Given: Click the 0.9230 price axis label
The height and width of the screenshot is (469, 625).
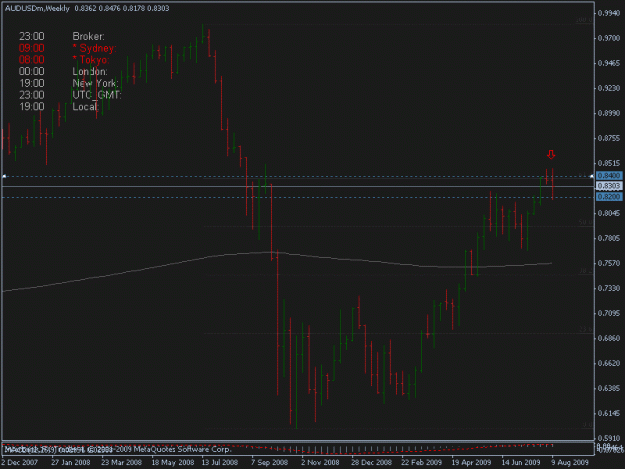Looking at the screenshot, I should click(609, 88).
